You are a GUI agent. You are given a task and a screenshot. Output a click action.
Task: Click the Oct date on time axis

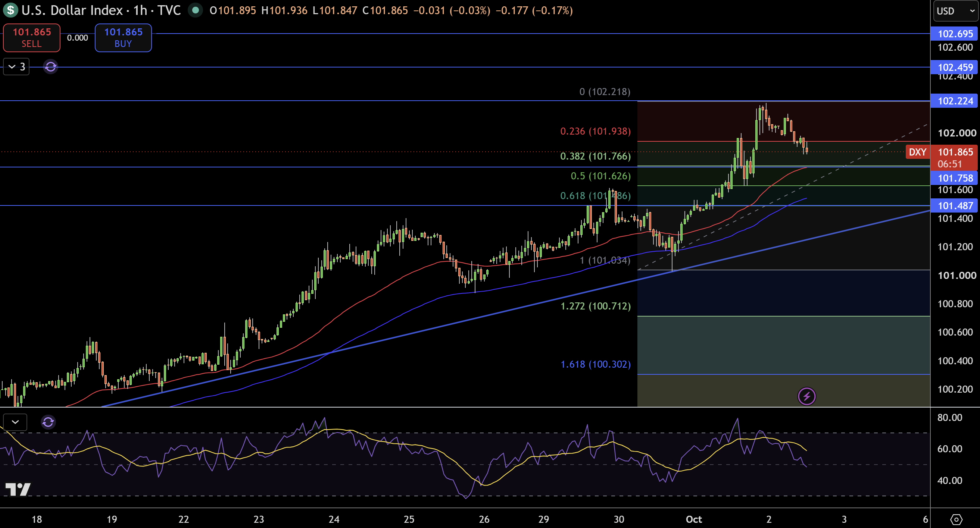pyautogui.click(x=693, y=519)
